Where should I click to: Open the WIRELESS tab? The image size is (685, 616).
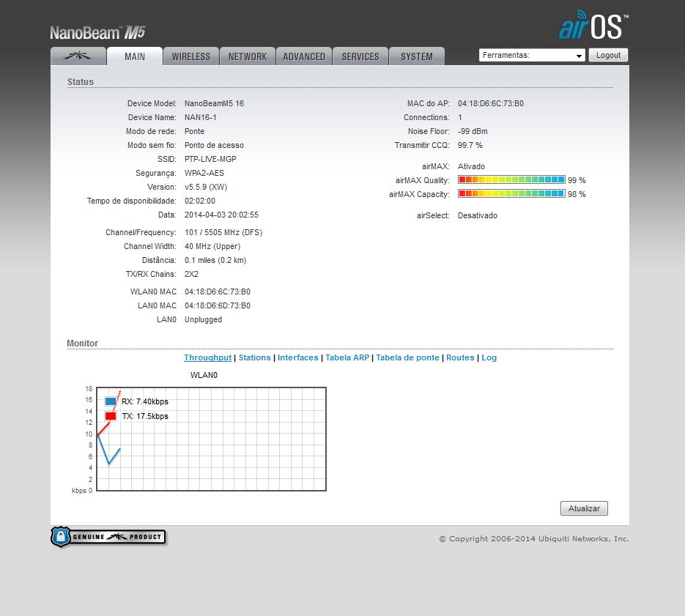[191, 56]
